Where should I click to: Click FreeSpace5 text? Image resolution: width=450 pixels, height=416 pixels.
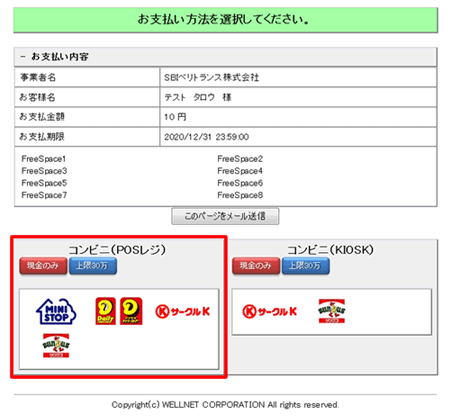(44, 183)
